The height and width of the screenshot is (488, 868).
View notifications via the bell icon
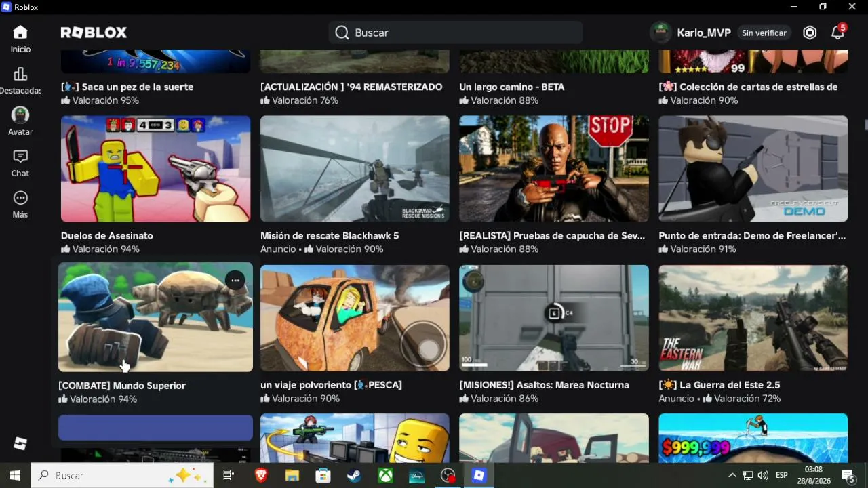click(x=838, y=33)
